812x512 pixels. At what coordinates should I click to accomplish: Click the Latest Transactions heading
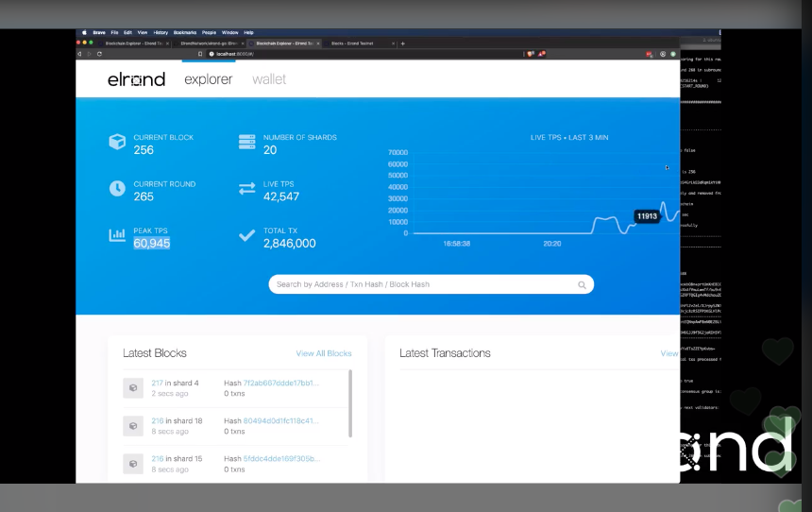(445, 353)
